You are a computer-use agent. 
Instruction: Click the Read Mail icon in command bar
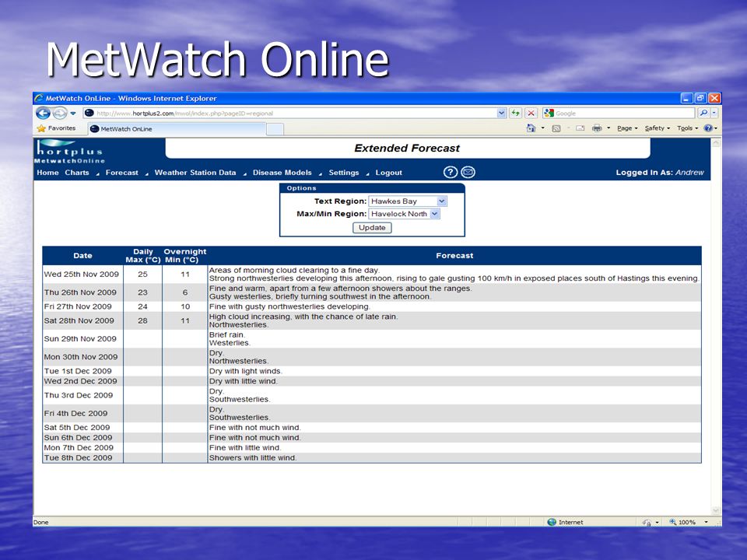tap(580, 128)
